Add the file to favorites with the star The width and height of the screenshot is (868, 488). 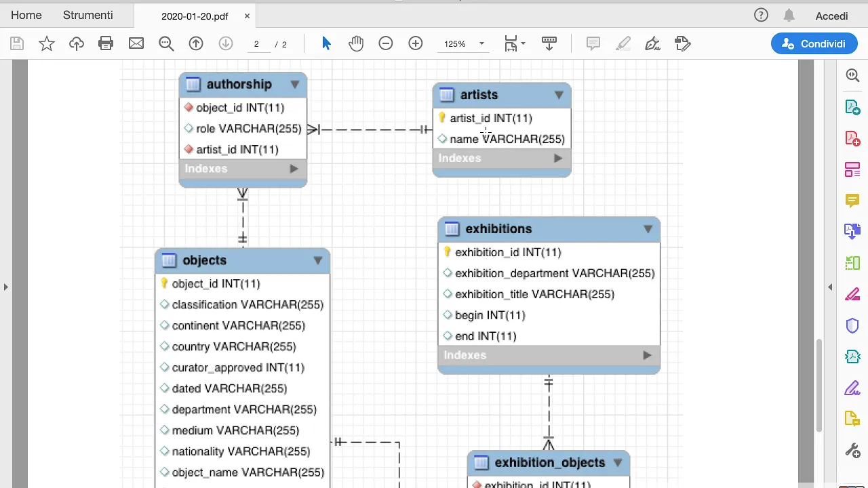click(x=47, y=44)
